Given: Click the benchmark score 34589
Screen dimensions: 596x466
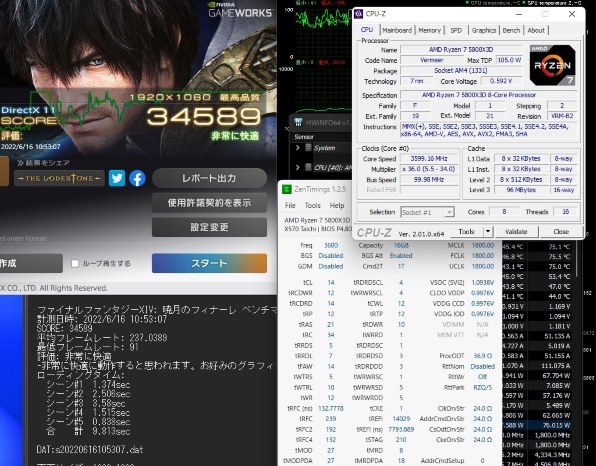Looking at the screenshot, I should (x=204, y=116).
